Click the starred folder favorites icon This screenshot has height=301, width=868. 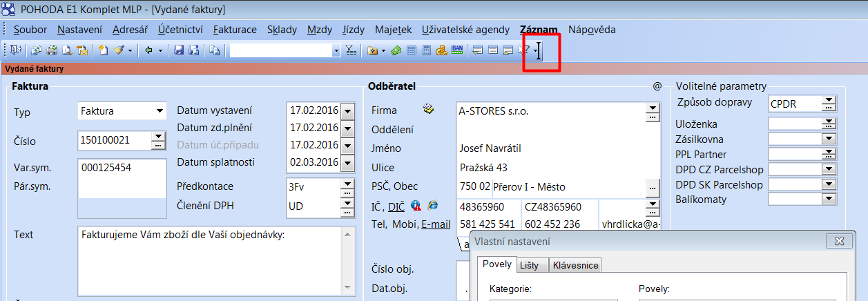[x=372, y=50]
